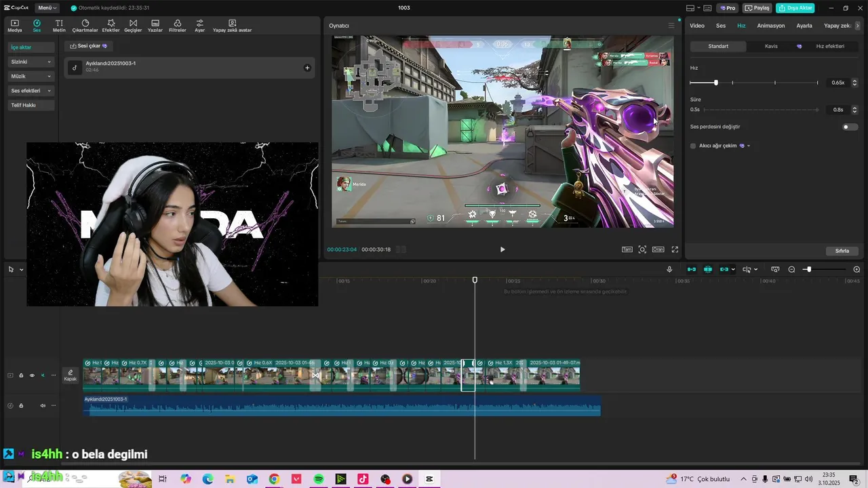Toggle clip linkage on the timeline
868x488 pixels.
(x=724, y=269)
